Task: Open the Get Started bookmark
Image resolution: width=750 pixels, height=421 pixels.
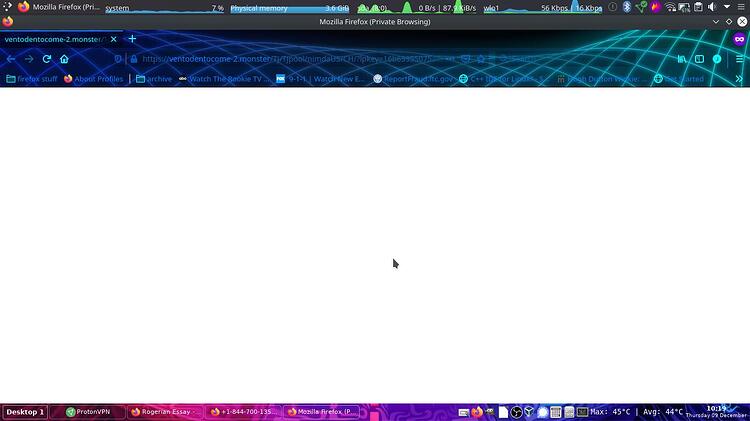Action: click(679, 79)
